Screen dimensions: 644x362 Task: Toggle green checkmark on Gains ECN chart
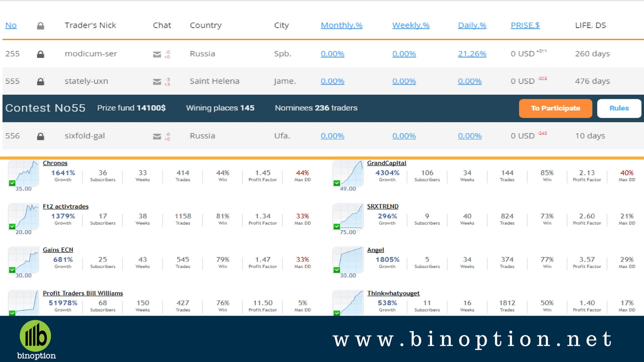point(12,270)
